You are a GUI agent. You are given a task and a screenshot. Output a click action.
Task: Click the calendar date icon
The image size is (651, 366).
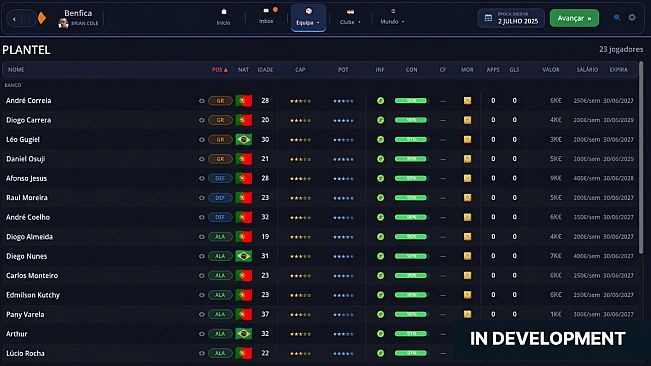click(x=488, y=18)
